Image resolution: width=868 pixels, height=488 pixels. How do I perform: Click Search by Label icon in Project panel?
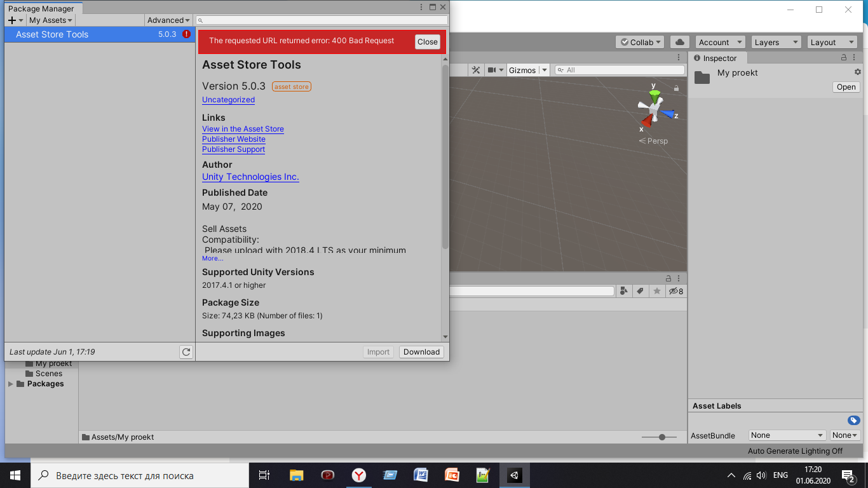[x=641, y=291]
